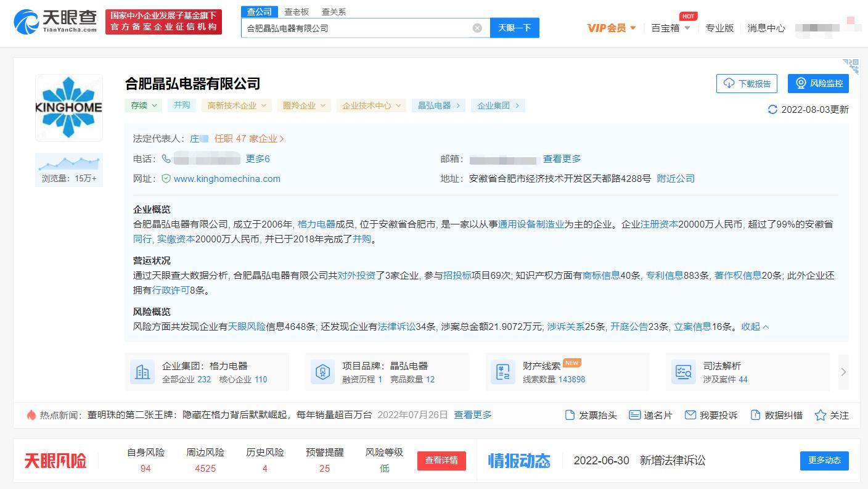This screenshot has height=489, width=868.
Task: Click 周边风险 4525 value
Action: [205, 468]
